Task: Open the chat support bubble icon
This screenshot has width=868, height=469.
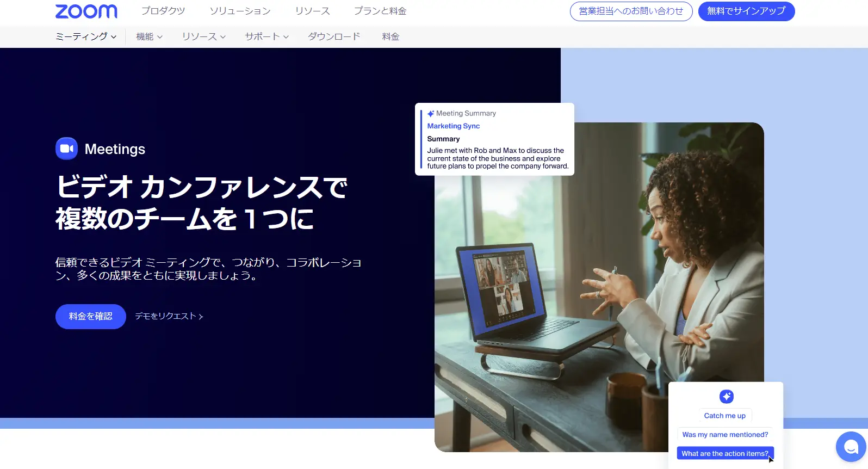Action: (x=851, y=447)
